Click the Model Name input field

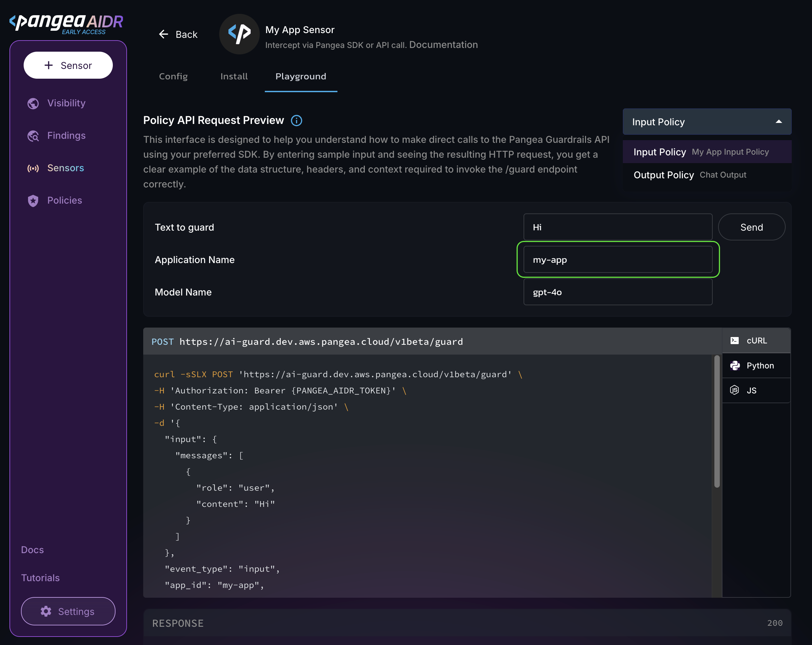618,292
